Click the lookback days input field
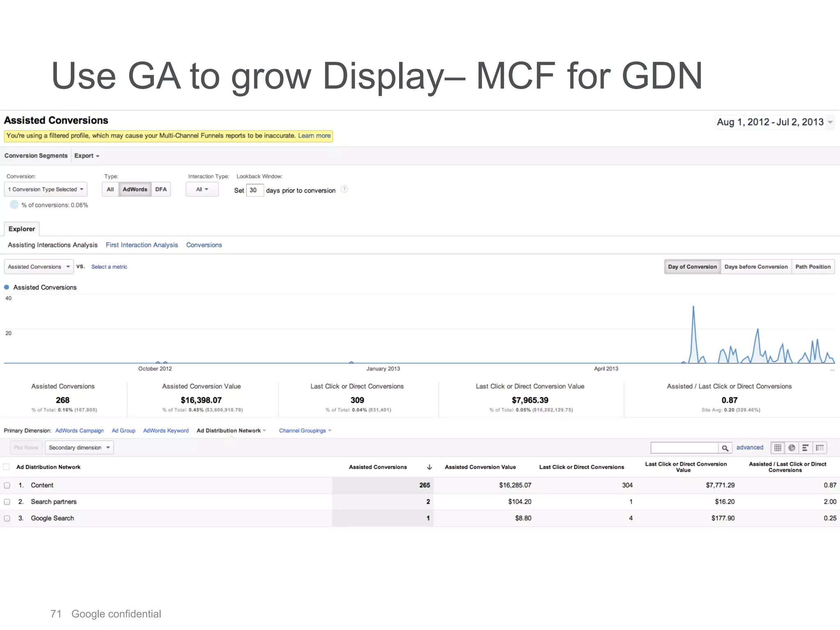Screen dimensions: 840x630 (255, 190)
